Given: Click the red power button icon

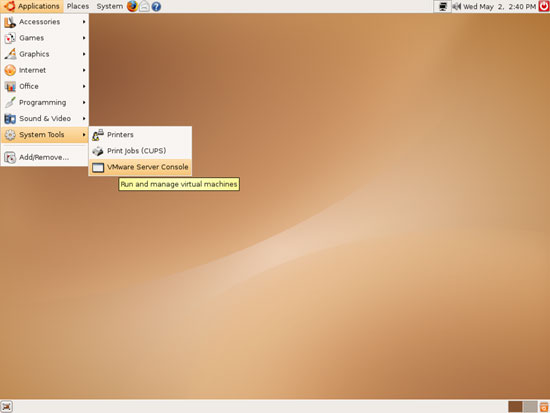Looking at the screenshot, I should click(x=544, y=6).
